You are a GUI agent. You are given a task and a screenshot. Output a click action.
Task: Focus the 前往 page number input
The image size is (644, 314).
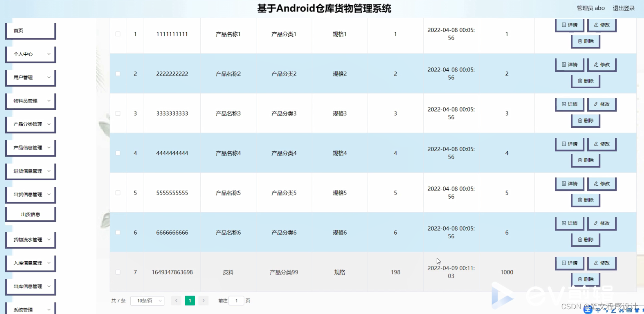pos(236,301)
